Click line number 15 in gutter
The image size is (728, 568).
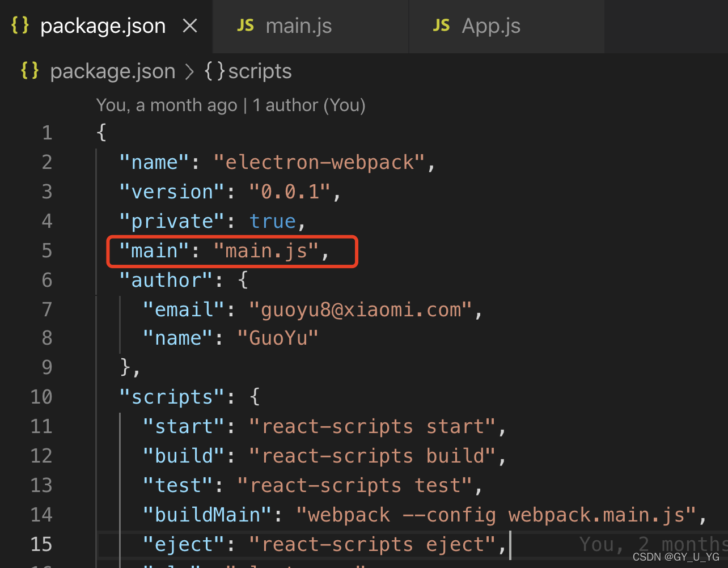click(x=41, y=544)
